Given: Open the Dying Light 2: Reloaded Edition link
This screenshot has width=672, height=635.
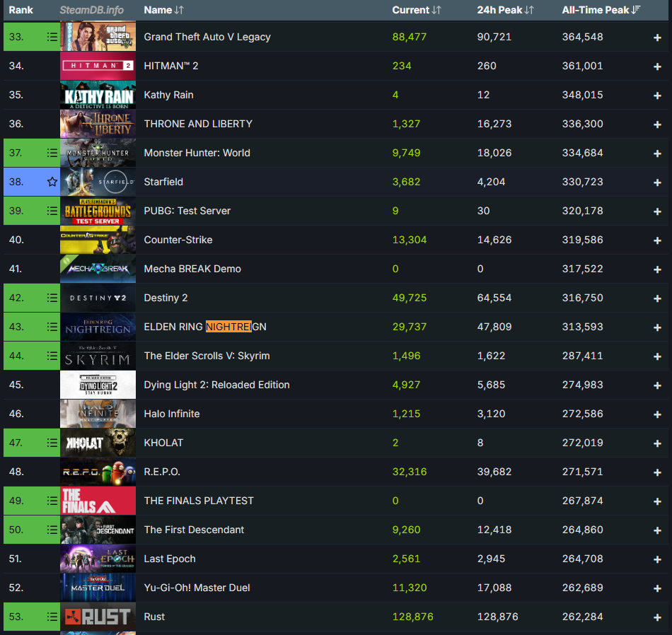Looking at the screenshot, I should [x=216, y=385].
